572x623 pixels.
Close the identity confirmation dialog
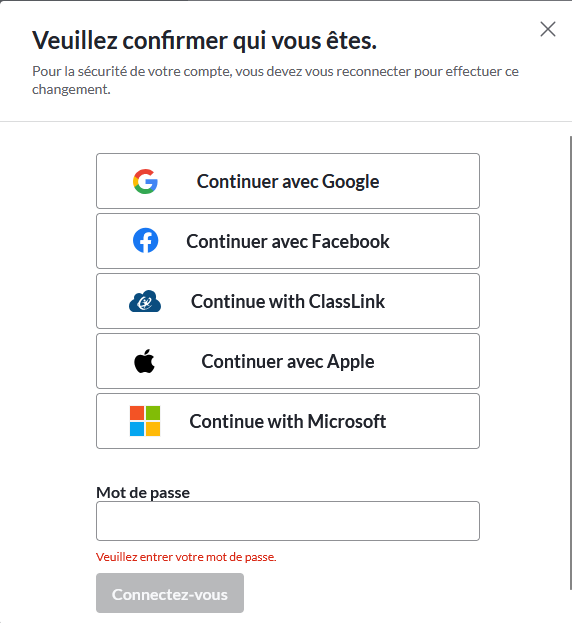(548, 29)
